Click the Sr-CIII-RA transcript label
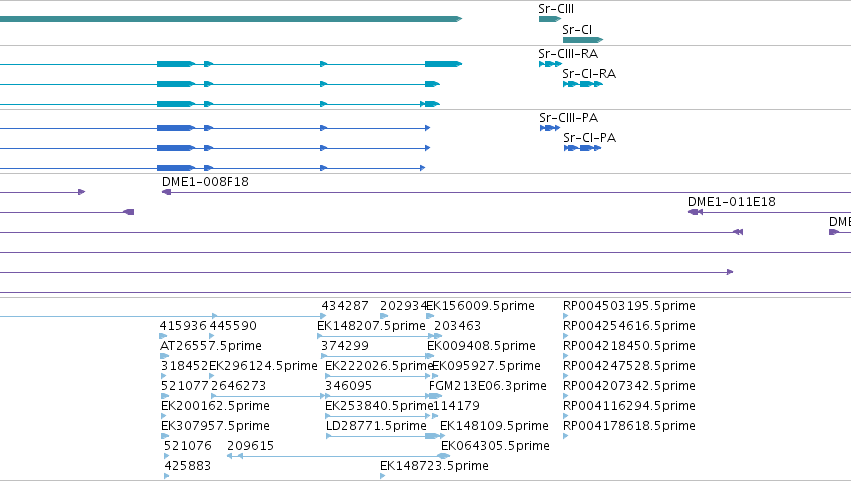The width and height of the screenshot is (851, 481). point(568,54)
